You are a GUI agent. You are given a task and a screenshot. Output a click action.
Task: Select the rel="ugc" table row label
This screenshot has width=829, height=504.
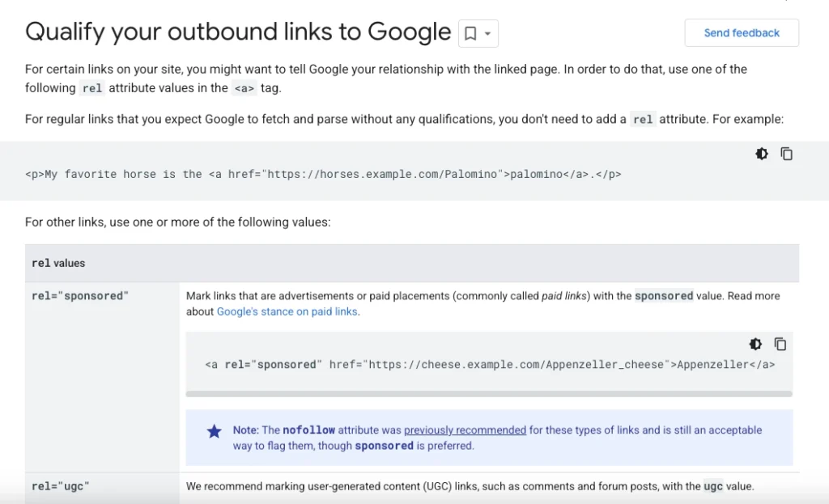point(61,486)
